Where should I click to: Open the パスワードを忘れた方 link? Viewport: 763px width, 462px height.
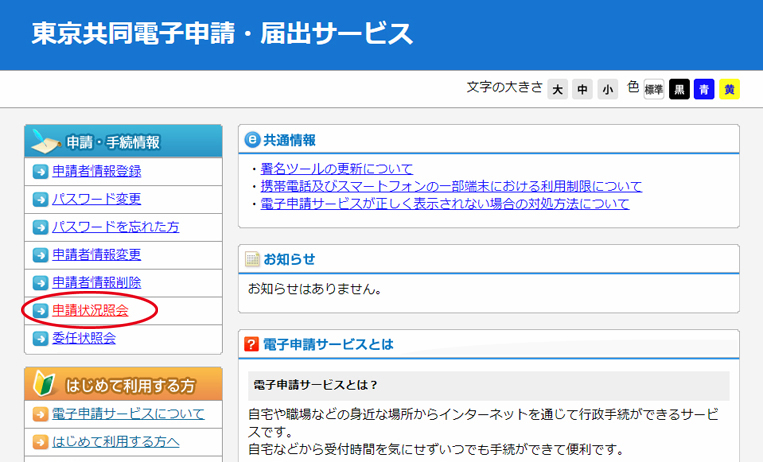116,227
